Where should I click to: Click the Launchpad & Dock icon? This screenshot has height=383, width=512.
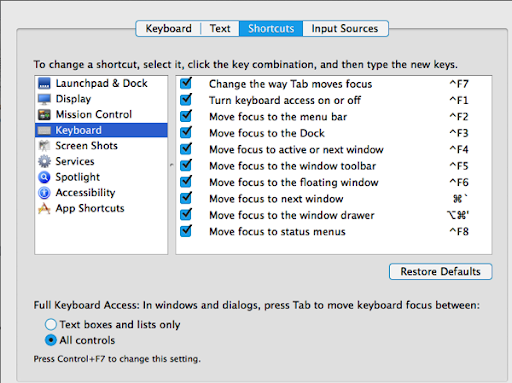pyautogui.click(x=44, y=83)
